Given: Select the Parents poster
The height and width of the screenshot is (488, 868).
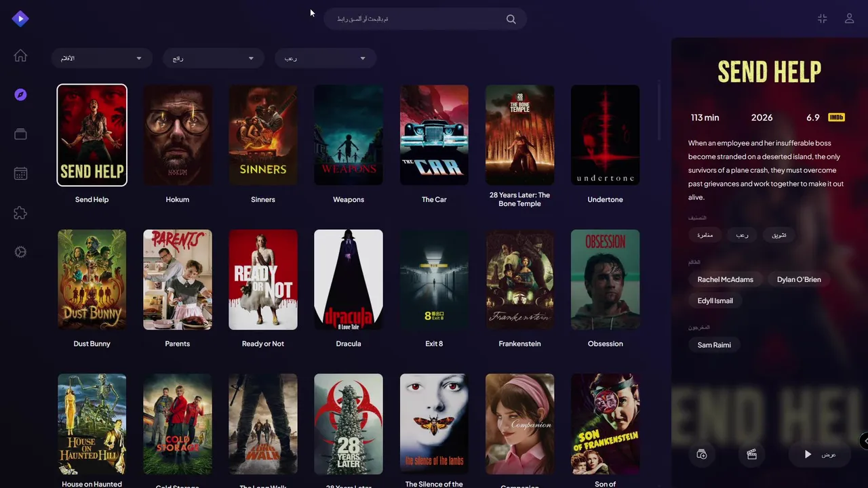Looking at the screenshot, I should point(178,280).
